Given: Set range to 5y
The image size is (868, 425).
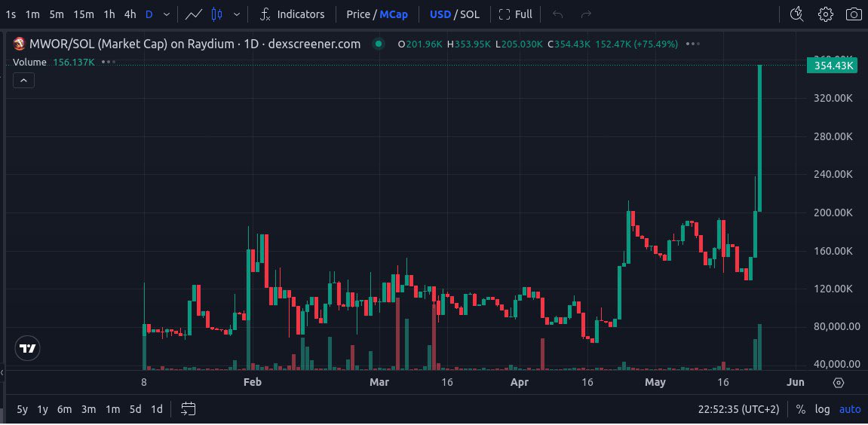Looking at the screenshot, I should (22, 409).
